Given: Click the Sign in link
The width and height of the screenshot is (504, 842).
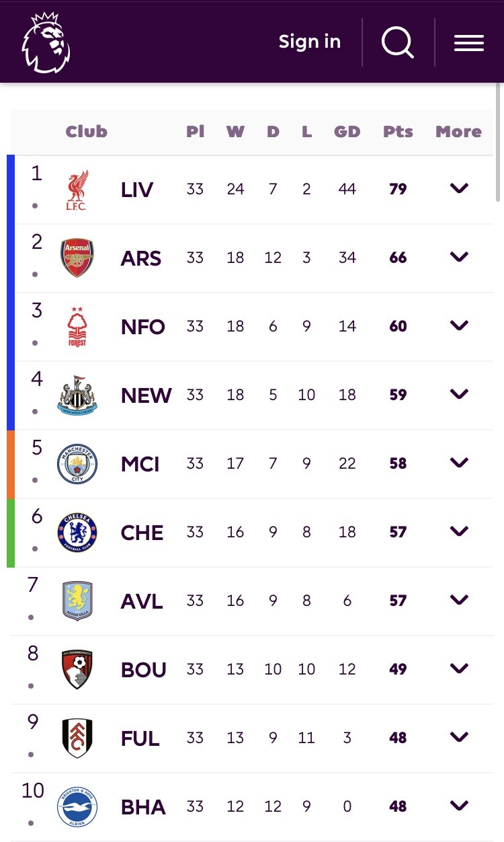Looking at the screenshot, I should tap(310, 42).
